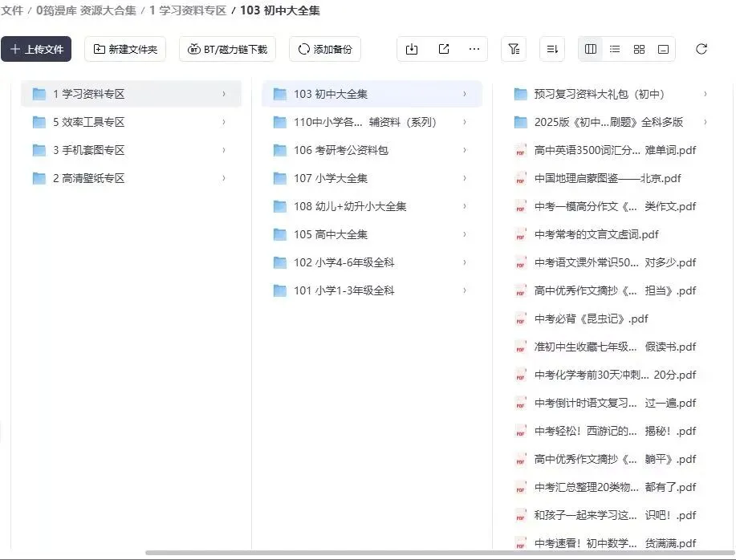Select file 高中优秀作文摘抄《...躺平》.pdf
The height and width of the screenshot is (560, 736).
coord(612,460)
